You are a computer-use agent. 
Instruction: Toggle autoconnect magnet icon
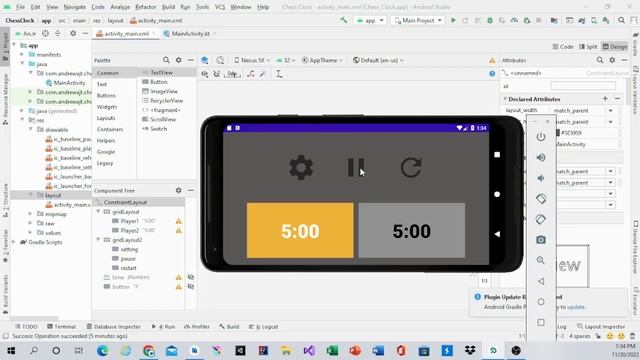217,74
